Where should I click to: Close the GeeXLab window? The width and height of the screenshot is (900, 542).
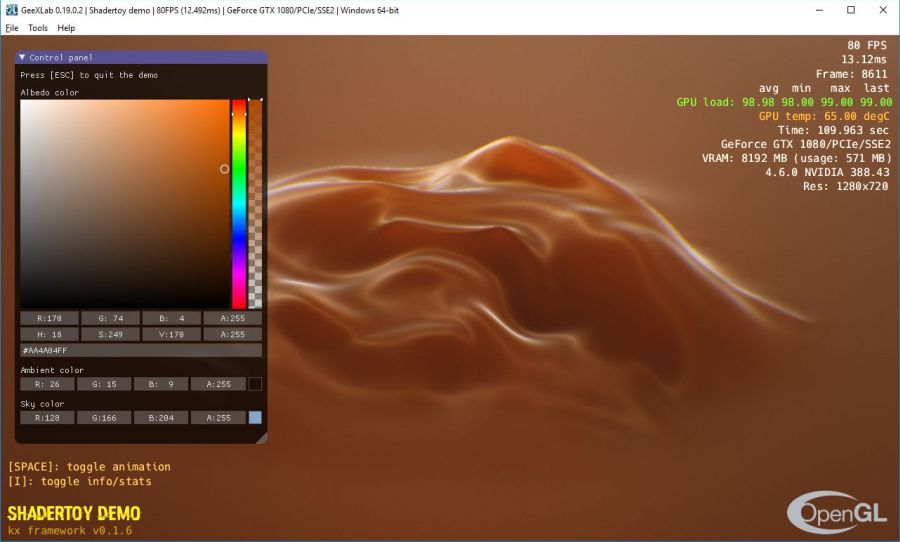[x=883, y=10]
